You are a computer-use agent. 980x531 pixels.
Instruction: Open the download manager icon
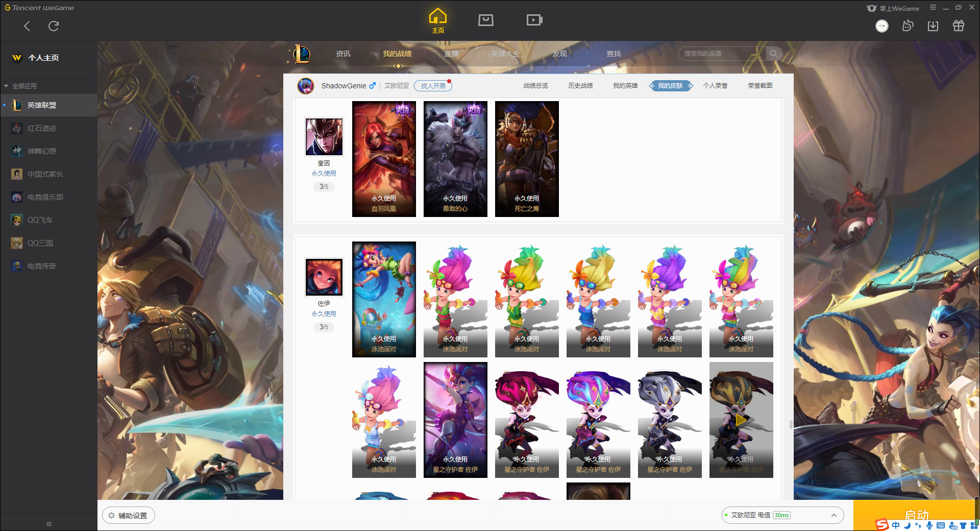point(933,26)
